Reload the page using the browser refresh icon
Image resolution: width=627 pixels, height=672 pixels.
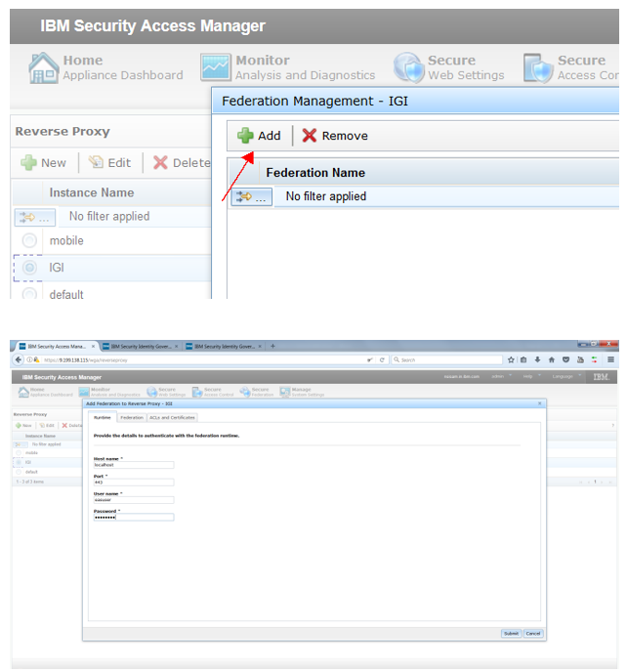[x=382, y=360]
